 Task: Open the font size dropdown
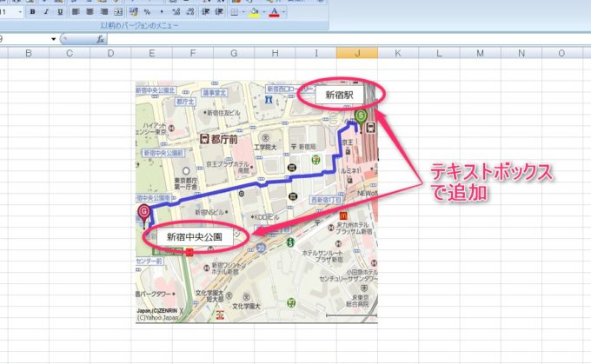pos(20,12)
